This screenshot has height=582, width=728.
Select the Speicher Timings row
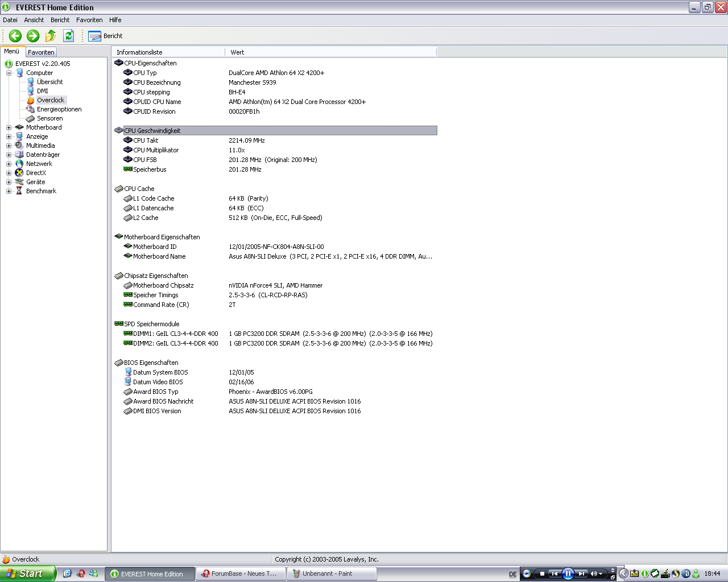coord(275,295)
